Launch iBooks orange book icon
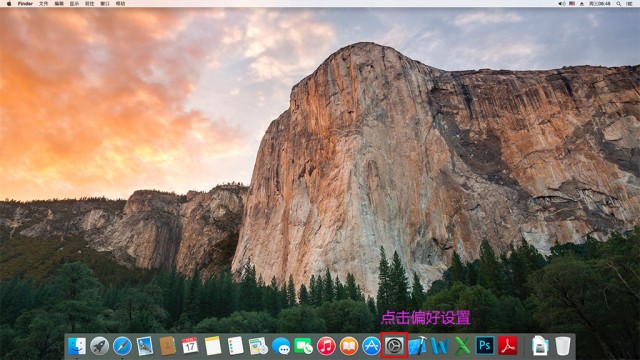The image size is (640, 360). coord(348,346)
